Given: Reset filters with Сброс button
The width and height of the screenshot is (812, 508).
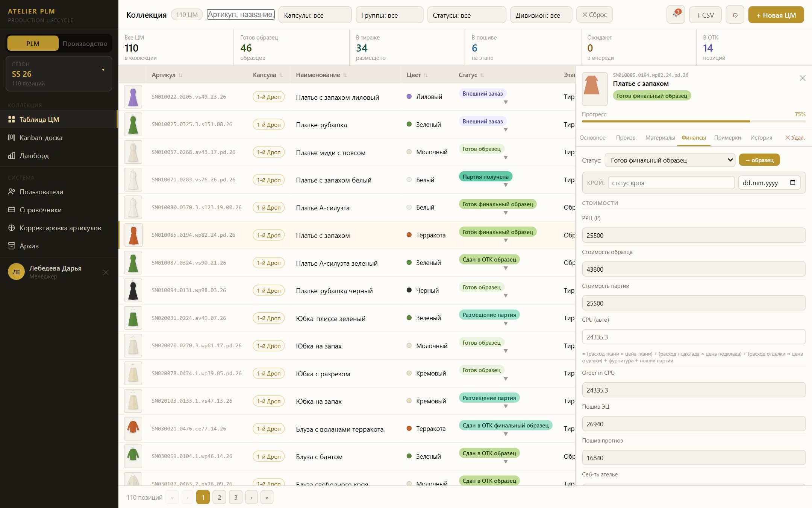Looking at the screenshot, I should 594,15.
